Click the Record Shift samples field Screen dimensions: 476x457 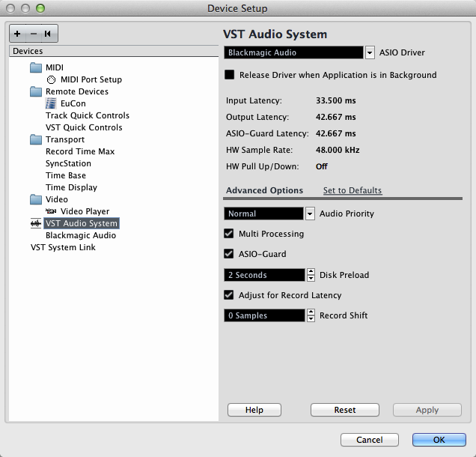coord(264,315)
